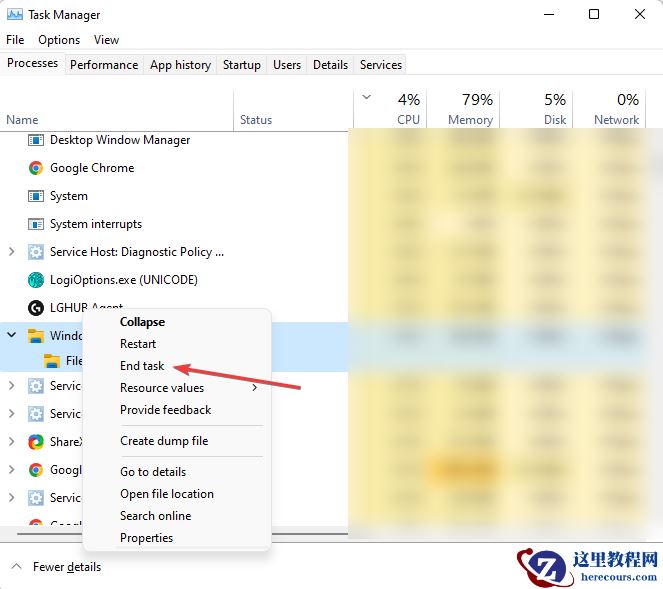Screen dimensions: 663x589
Task: Choose Properties in the context menu
Action: (147, 538)
